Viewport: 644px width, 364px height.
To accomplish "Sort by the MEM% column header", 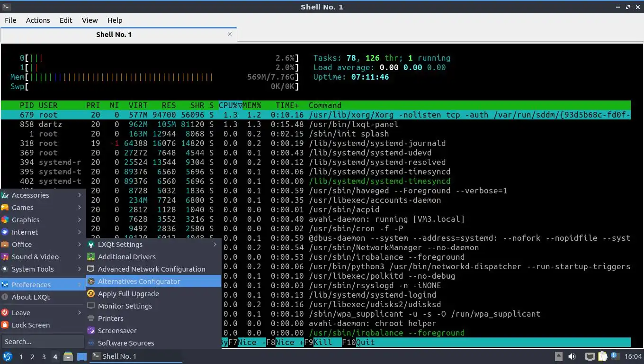I will (x=252, y=105).
